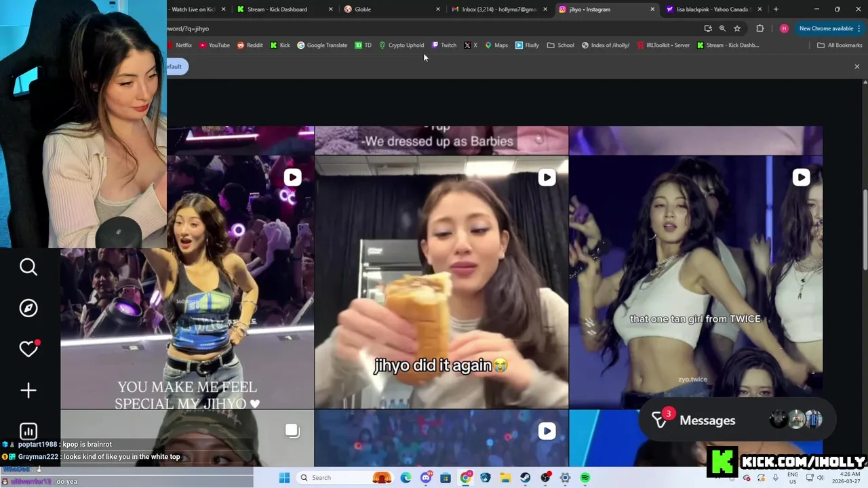Open Microsoft Store from taskbar

tap(446, 478)
